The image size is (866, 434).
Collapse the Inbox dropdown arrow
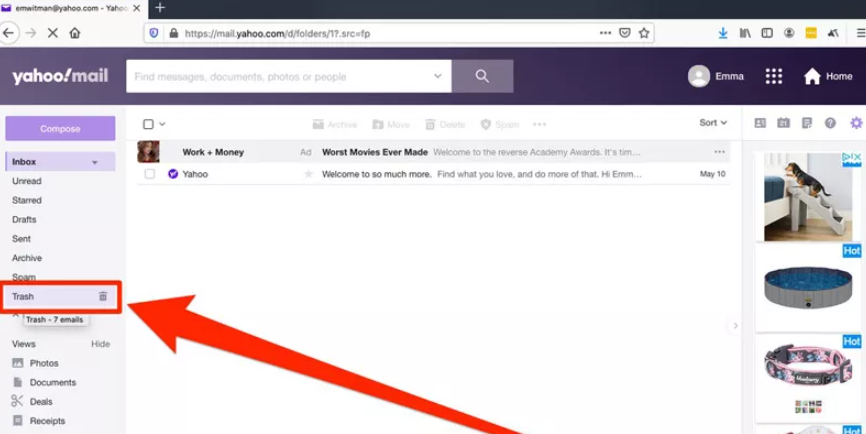coord(94,162)
